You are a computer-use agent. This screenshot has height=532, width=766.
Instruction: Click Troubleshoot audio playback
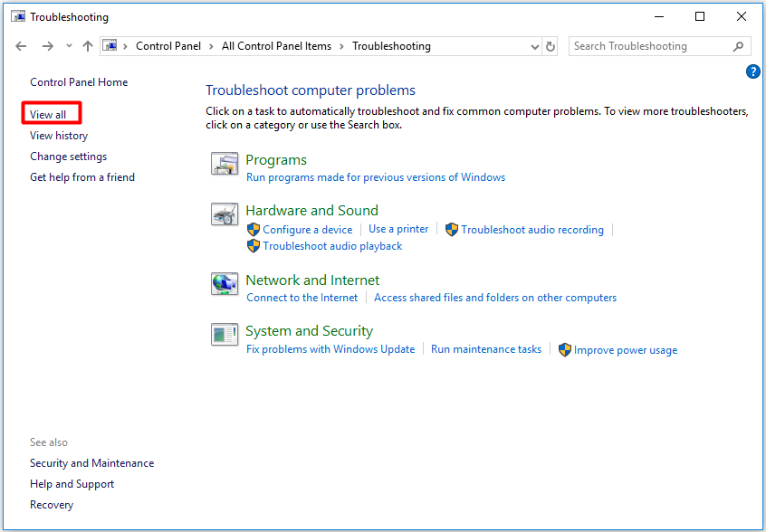pos(332,246)
